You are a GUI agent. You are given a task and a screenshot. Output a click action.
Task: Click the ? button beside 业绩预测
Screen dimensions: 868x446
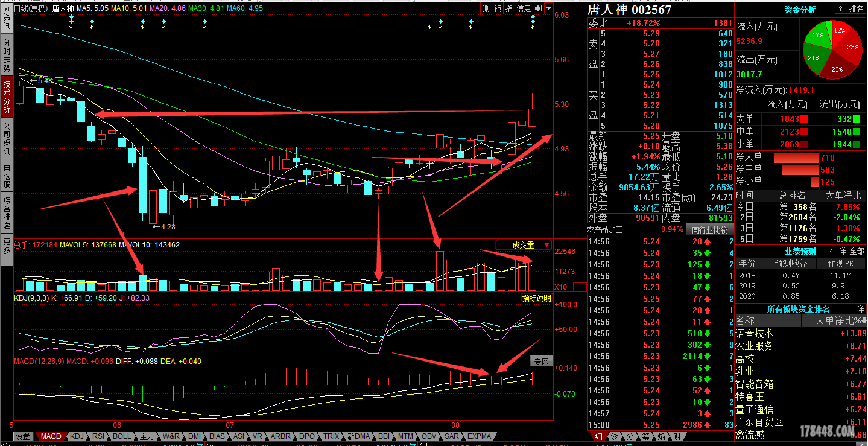click(x=830, y=251)
